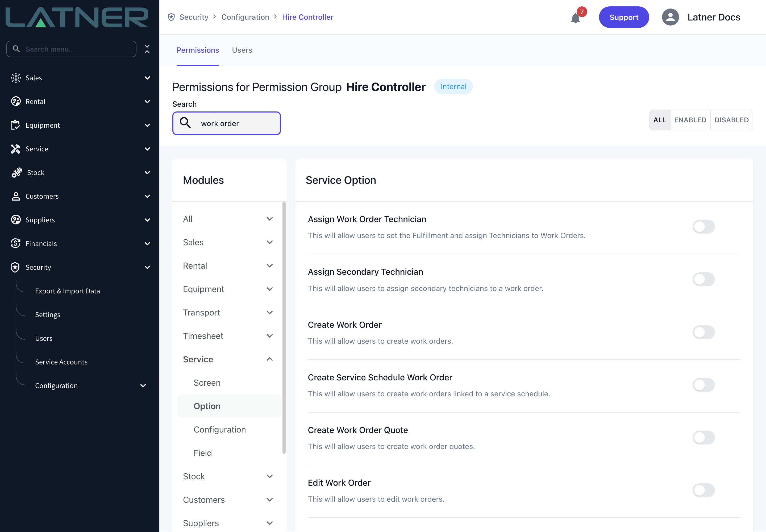
Task: Select the Option module item
Action: click(229, 406)
